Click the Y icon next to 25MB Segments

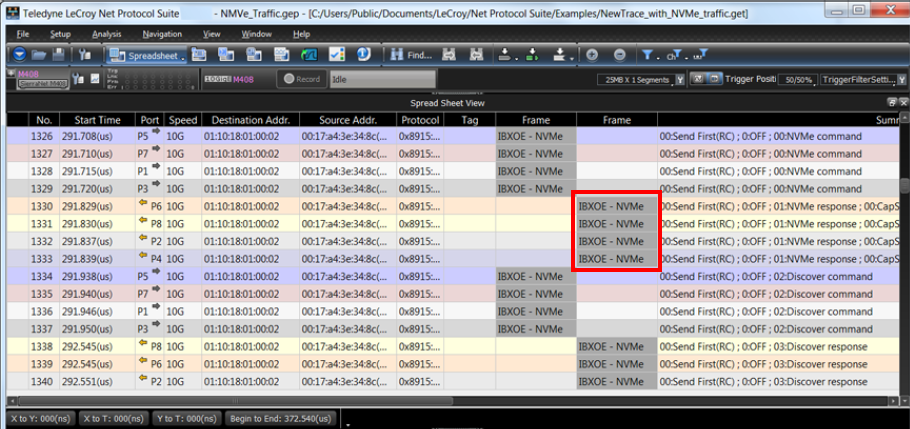tap(680, 80)
